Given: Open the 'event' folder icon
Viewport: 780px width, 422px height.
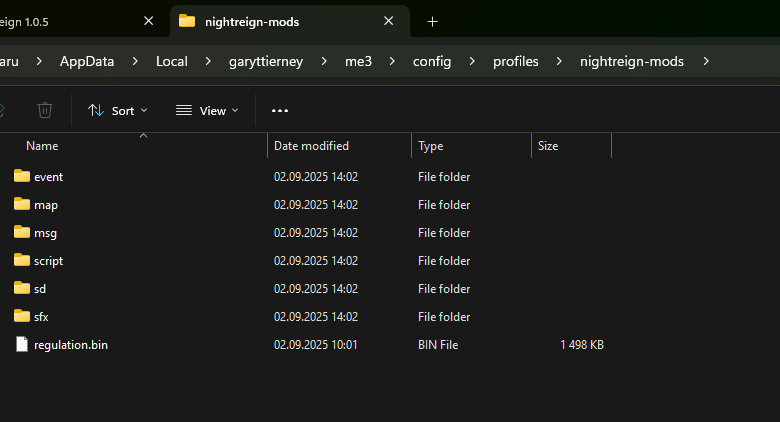Looking at the screenshot, I should pos(22,176).
